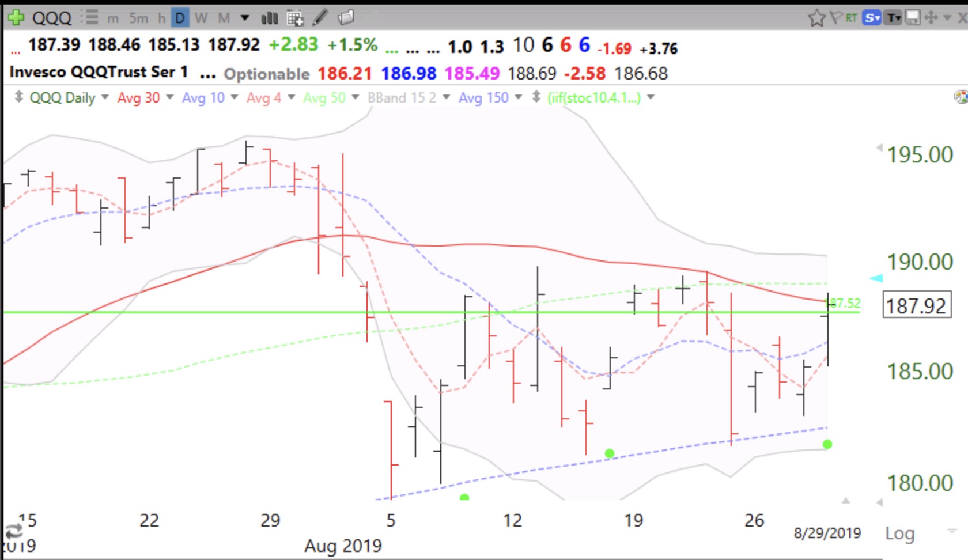
Task: Click the green plus add-symbol icon
Action: 16,18
